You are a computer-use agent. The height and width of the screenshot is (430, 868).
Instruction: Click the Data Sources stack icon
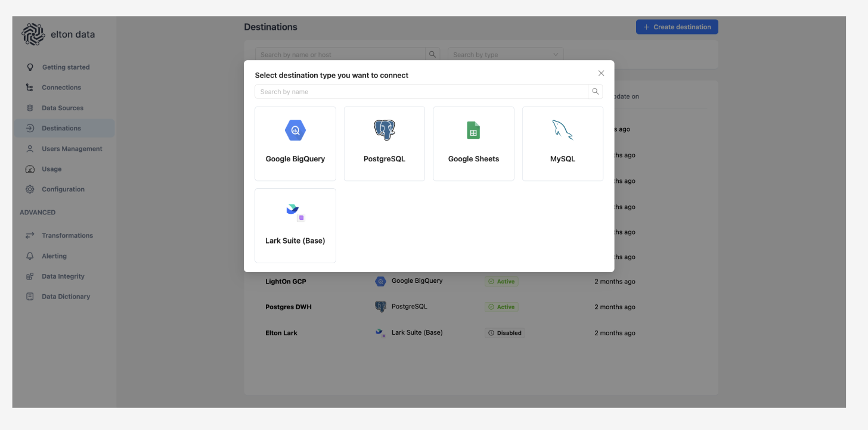pos(30,108)
